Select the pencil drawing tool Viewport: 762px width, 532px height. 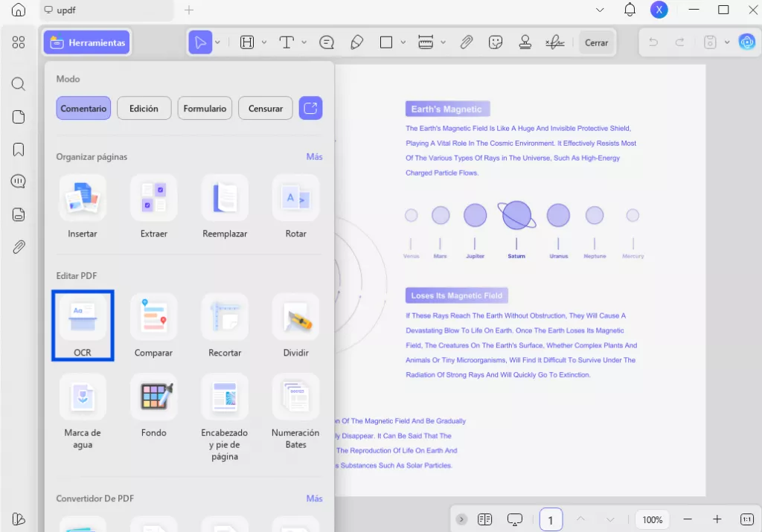tap(356, 42)
